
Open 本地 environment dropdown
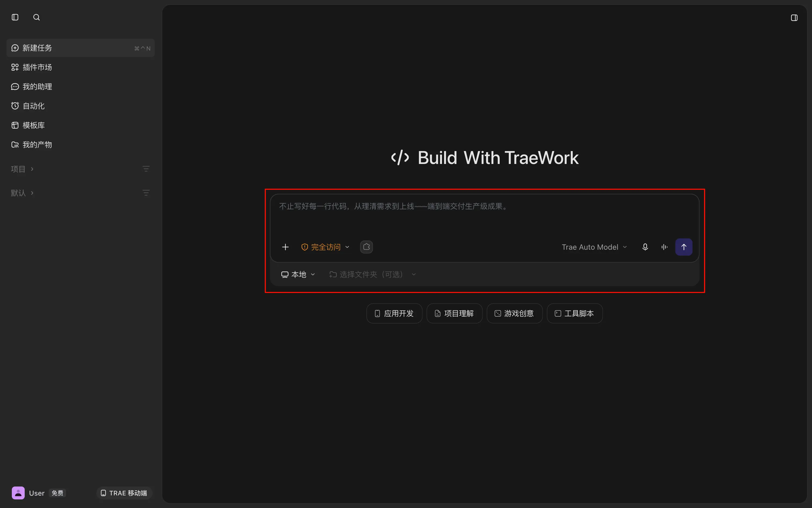(298, 274)
